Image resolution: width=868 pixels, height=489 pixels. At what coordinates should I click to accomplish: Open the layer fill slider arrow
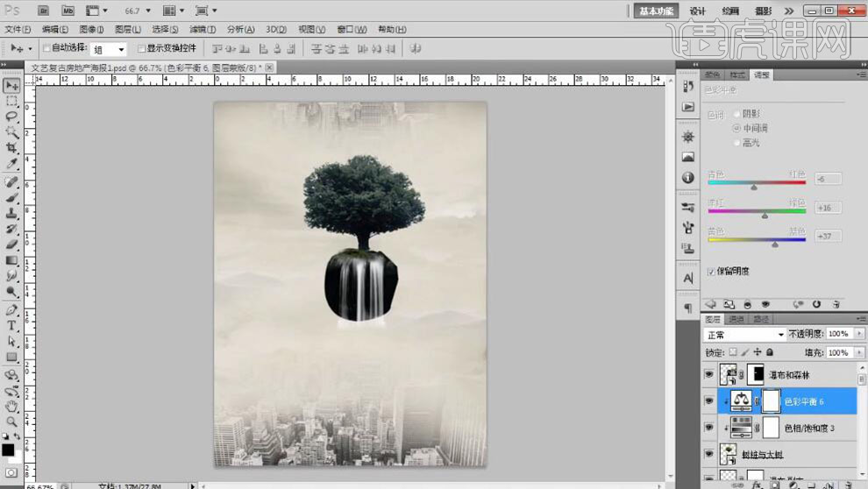859,352
